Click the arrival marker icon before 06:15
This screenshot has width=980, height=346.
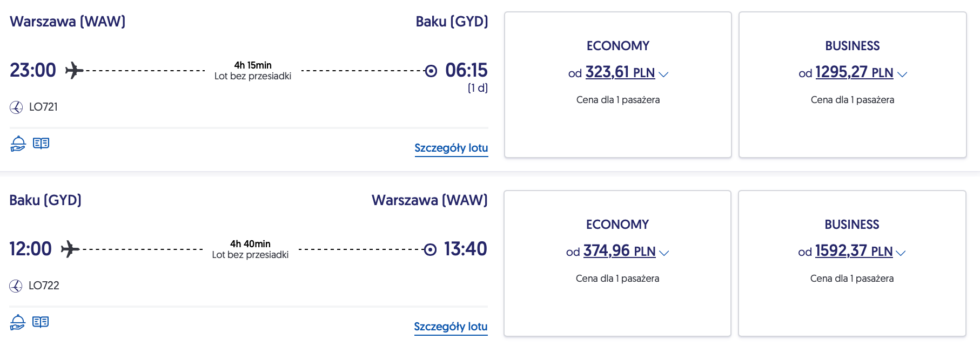[x=431, y=71]
